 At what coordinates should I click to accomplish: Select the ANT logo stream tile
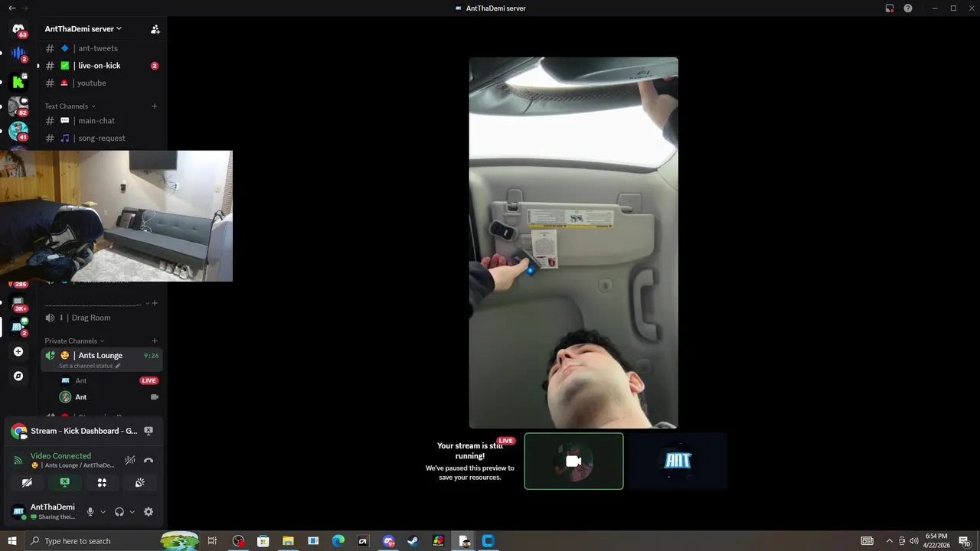(x=678, y=461)
